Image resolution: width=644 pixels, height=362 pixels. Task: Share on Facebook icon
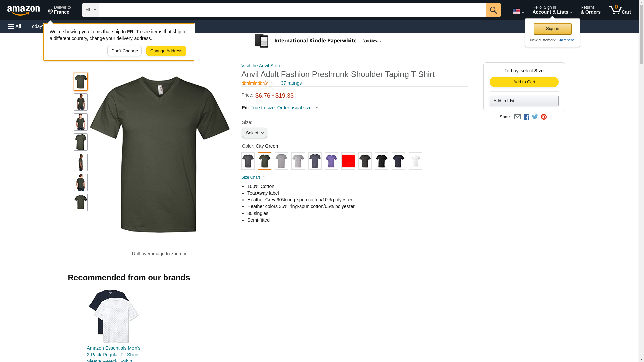tap(526, 117)
